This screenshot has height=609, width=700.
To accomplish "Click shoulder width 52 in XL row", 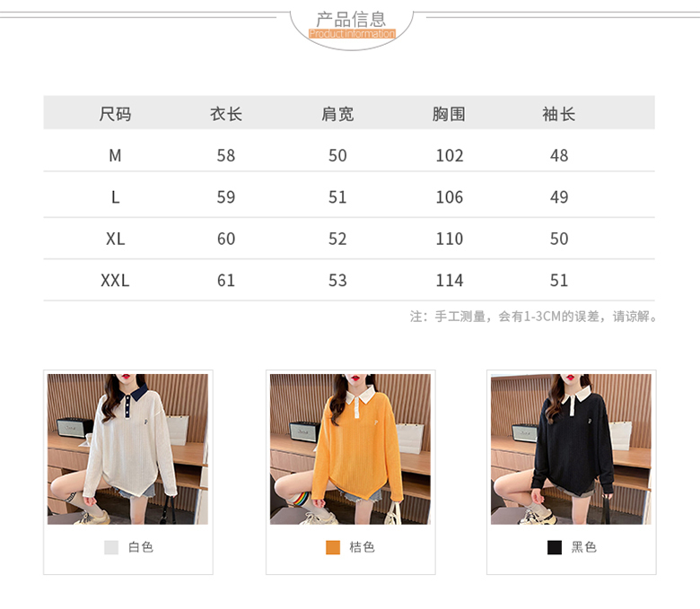I will (337, 239).
